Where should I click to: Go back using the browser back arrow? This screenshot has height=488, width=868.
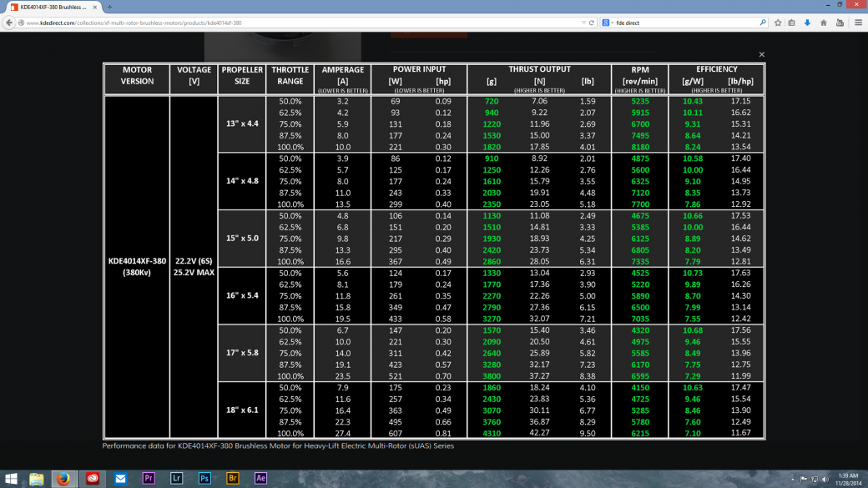pyautogui.click(x=9, y=23)
